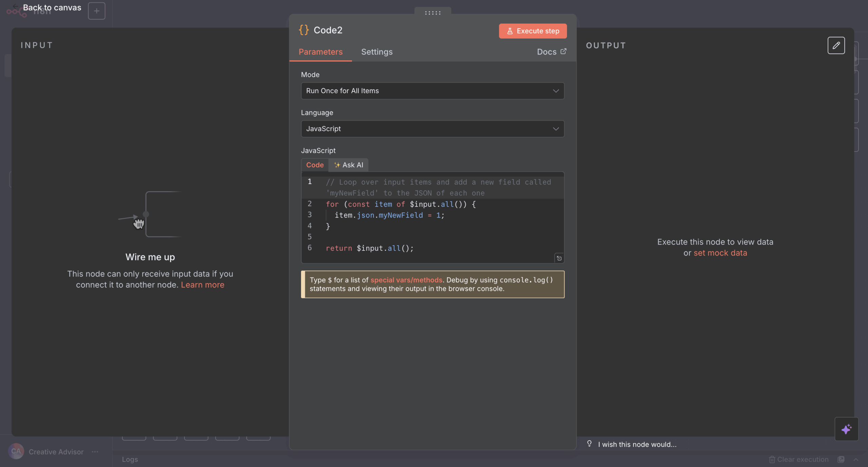Click the pop-out logs icon beside Clear execution
868x467 pixels.
(841, 460)
